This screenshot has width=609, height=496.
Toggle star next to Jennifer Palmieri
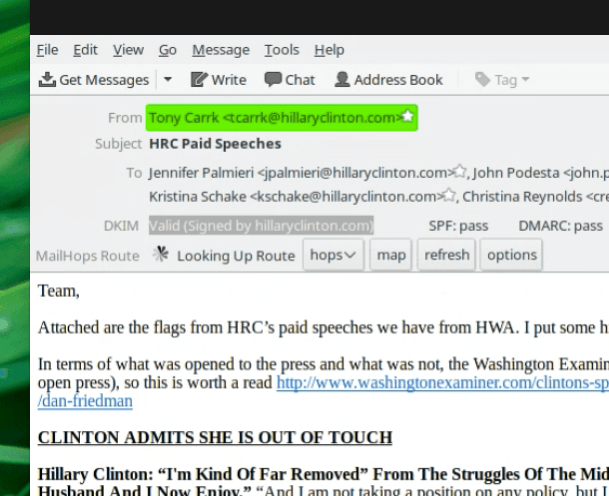tap(460, 171)
